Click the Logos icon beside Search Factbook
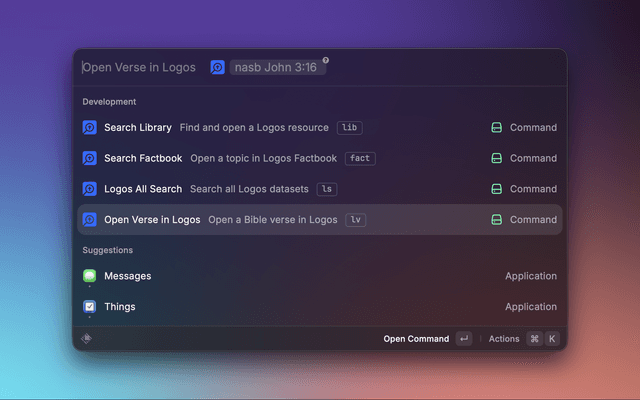The image size is (640, 400). pos(90,158)
